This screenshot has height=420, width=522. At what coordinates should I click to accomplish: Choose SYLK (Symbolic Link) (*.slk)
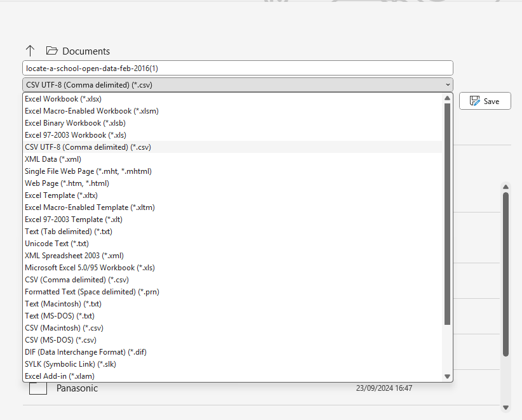[x=233, y=364]
